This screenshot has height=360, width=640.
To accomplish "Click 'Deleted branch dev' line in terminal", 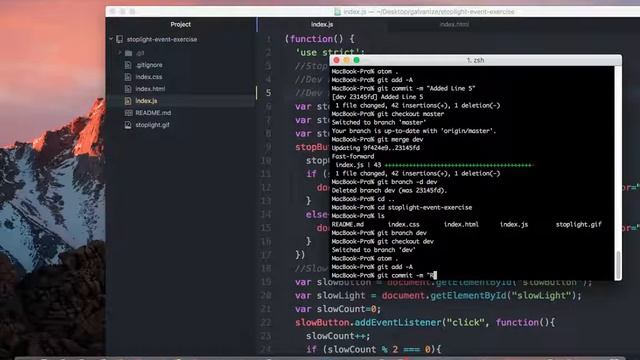I will (x=389, y=191).
